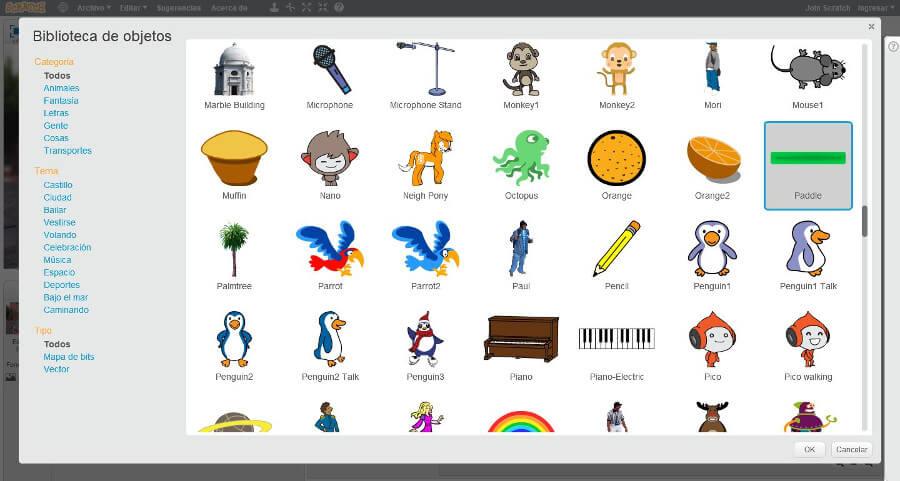Screen dimensions: 900x481
Task: Filter by the Celebración theme
Action: tap(67, 247)
